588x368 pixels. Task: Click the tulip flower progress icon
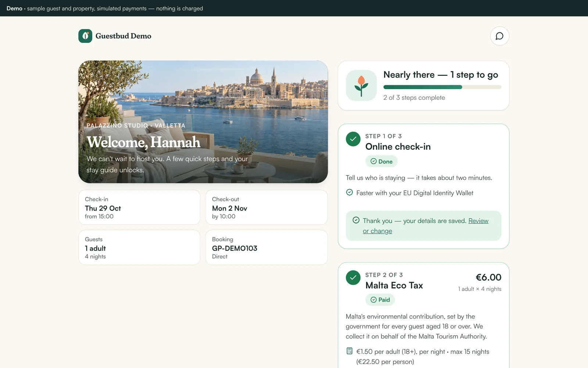click(x=361, y=86)
